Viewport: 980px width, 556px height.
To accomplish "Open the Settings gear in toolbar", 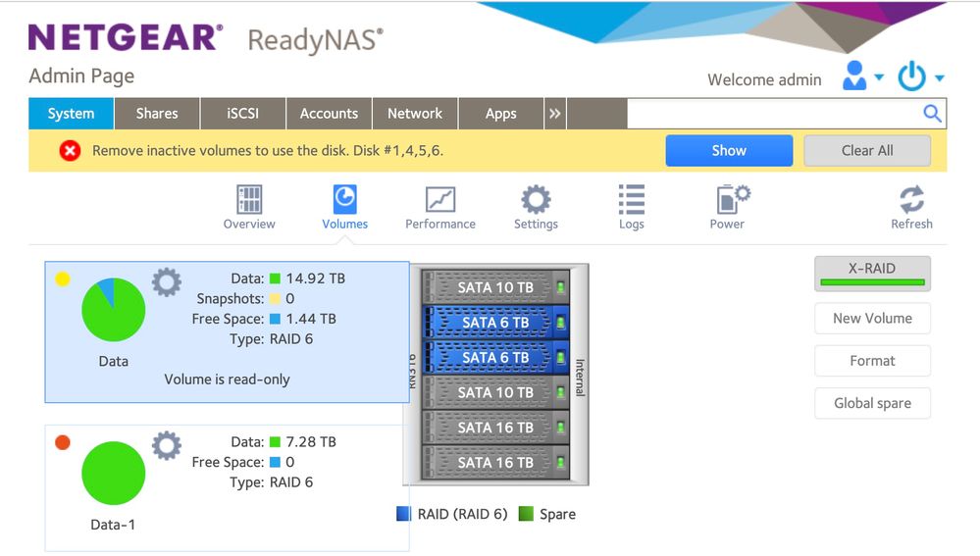I will click(536, 201).
